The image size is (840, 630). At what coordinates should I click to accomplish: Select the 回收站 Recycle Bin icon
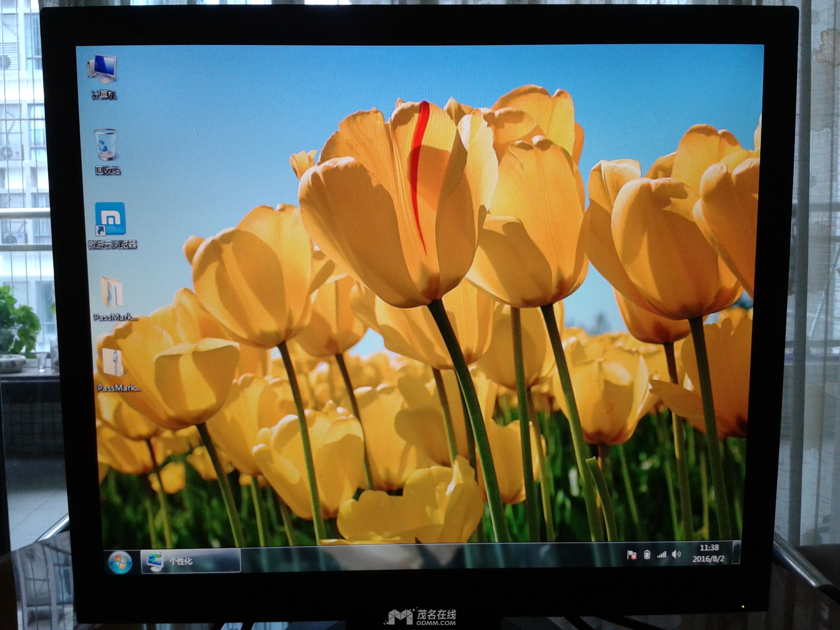pos(106,145)
